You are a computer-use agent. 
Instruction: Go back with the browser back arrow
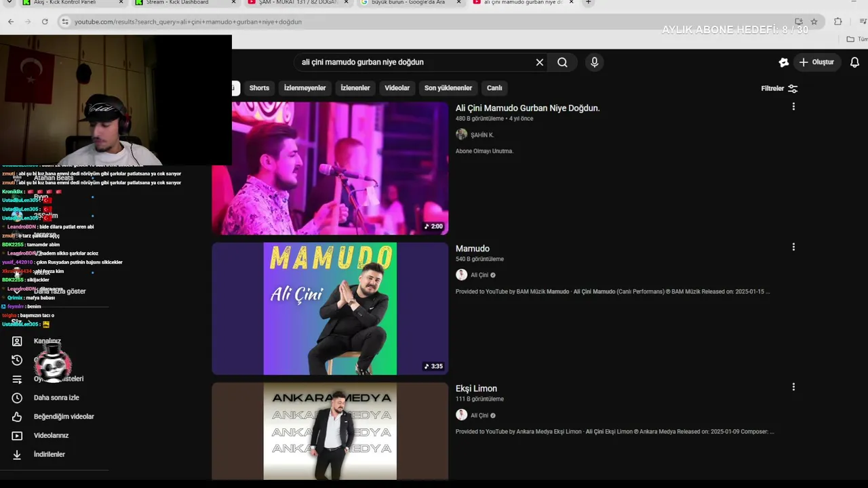pyautogui.click(x=11, y=22)
